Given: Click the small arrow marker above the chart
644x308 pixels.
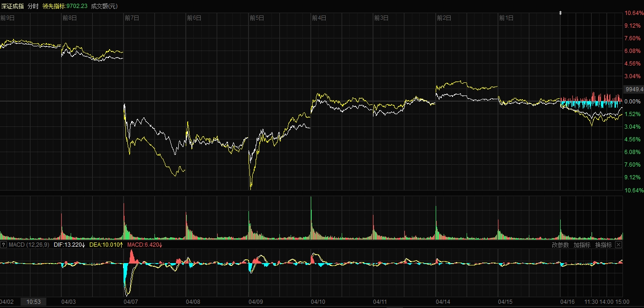Looking at the screenshot, I should tap(560, 13).
